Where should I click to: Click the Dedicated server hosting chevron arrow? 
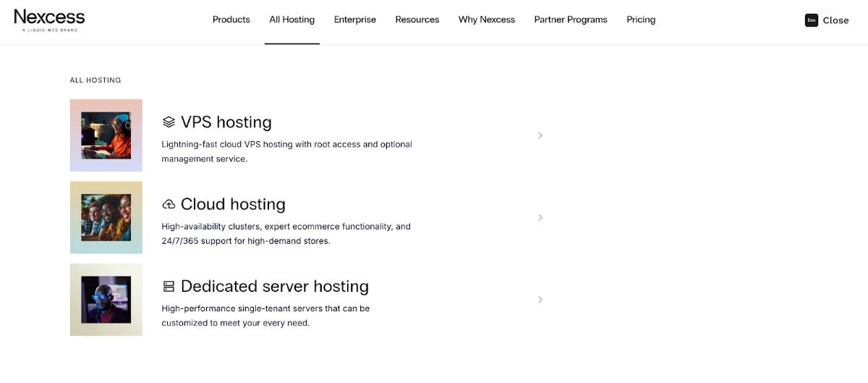click(540, 300)
